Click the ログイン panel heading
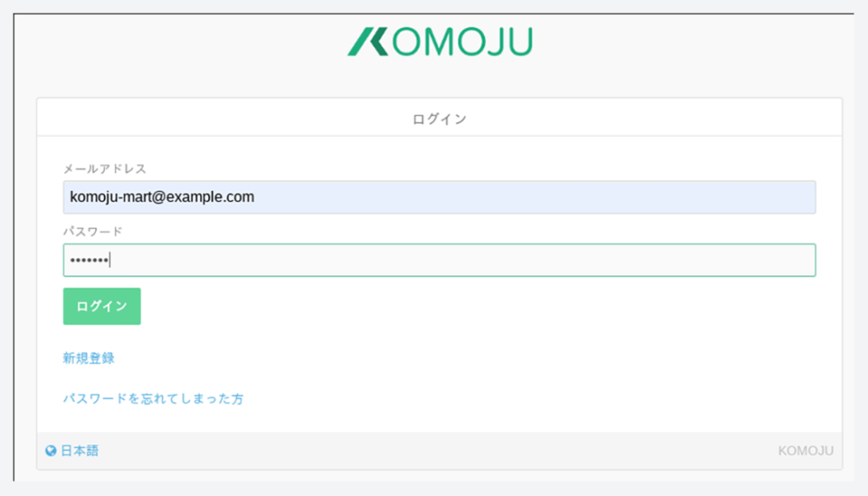868x496 pixels. 440,119
